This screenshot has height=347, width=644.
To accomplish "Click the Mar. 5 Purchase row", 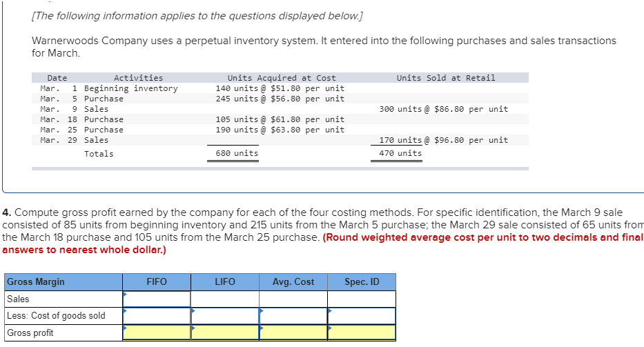I will [x=280, y=99].
